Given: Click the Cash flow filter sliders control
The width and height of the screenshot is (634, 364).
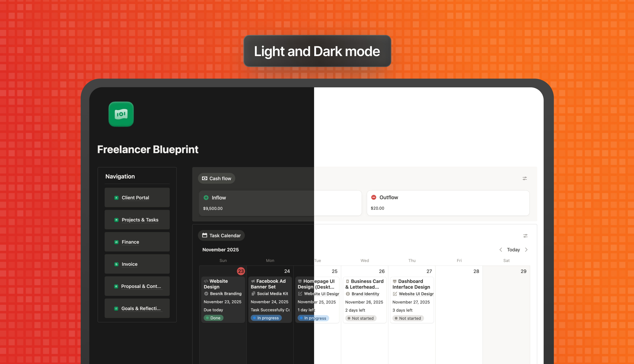Looking at the screenshot, I should [525, 178].
